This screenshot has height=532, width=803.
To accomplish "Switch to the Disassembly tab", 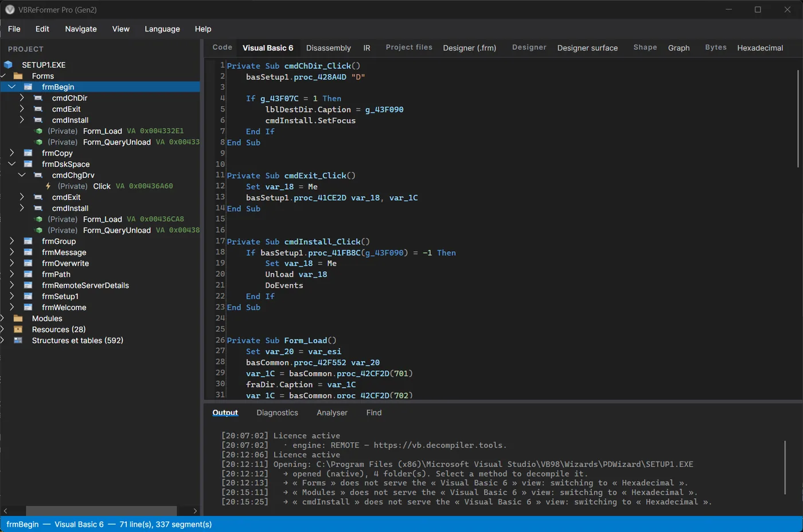I will 329,48.
